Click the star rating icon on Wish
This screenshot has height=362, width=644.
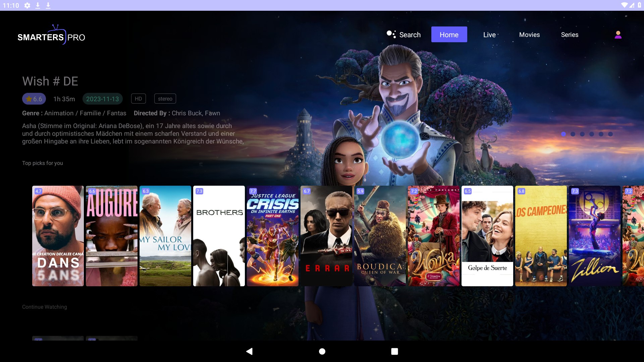click(x=29, y=99)
